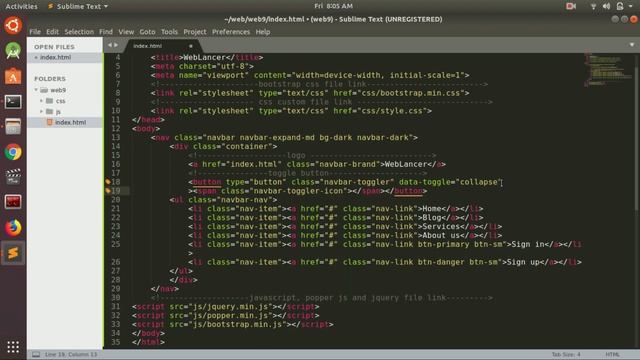Open the Tools menu
The image size is (640, 360).
(169, 32)
